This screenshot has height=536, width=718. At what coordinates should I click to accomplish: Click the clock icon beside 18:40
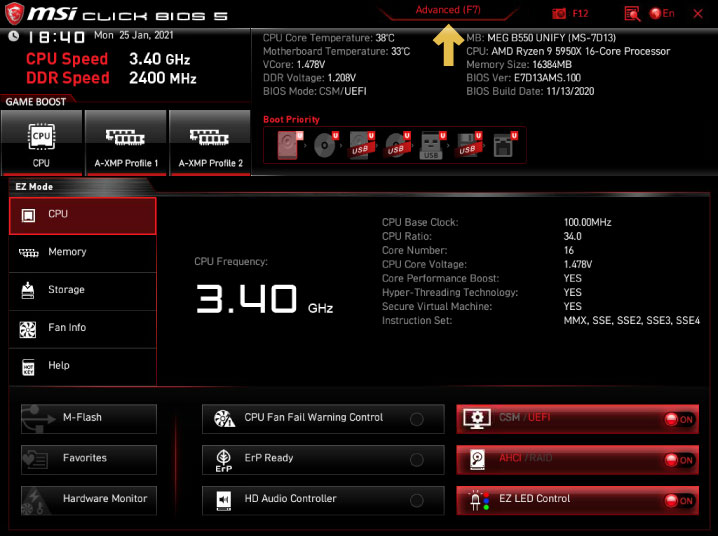(x=13, y=36)
